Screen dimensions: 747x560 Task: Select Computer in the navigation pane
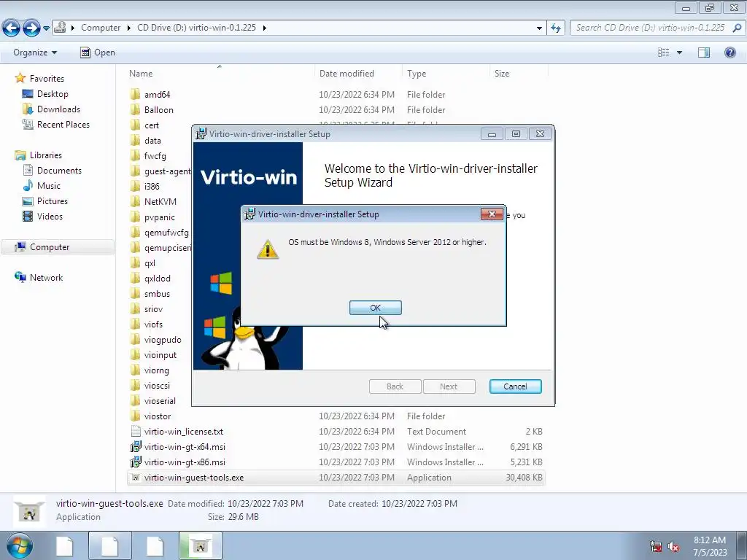tap(50, 247)
